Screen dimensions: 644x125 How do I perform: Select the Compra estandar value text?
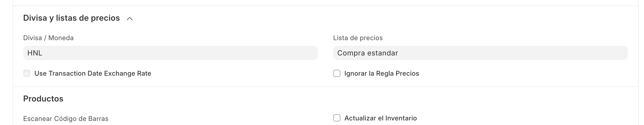[x=367, y=53]
